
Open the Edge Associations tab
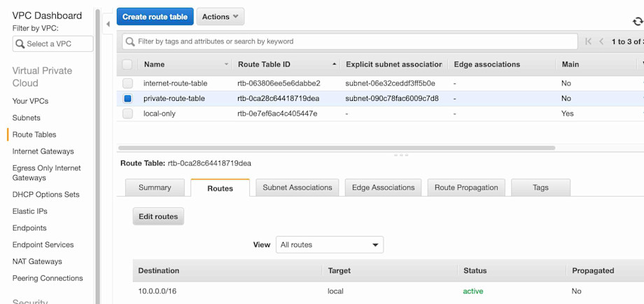tap(383, 188)
